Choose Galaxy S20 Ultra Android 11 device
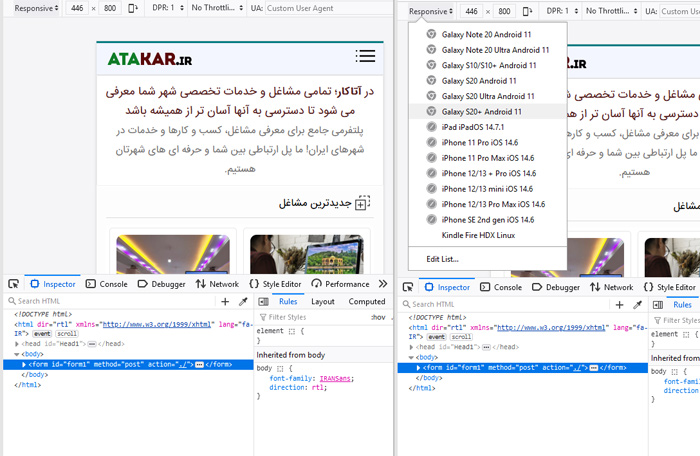 [x=488, y=96]
